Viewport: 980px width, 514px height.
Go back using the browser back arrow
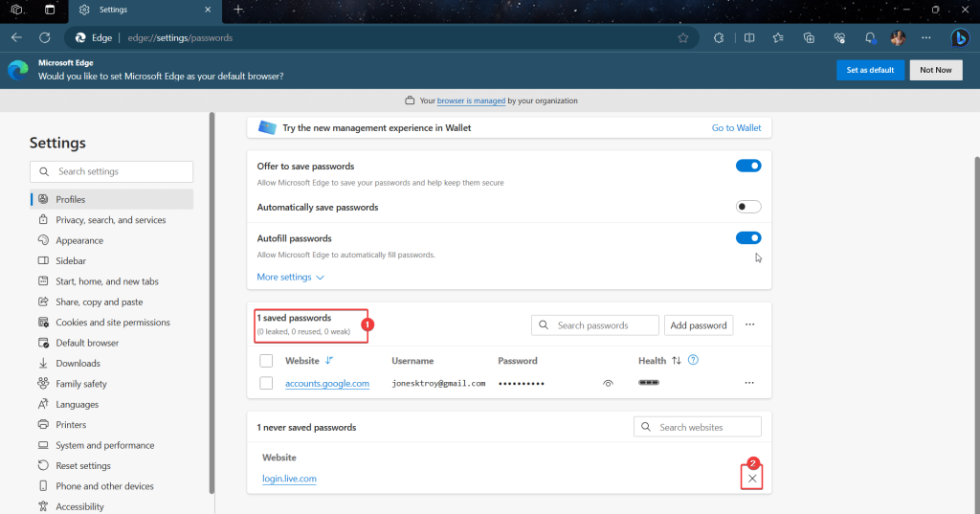(x=16, y=37)
